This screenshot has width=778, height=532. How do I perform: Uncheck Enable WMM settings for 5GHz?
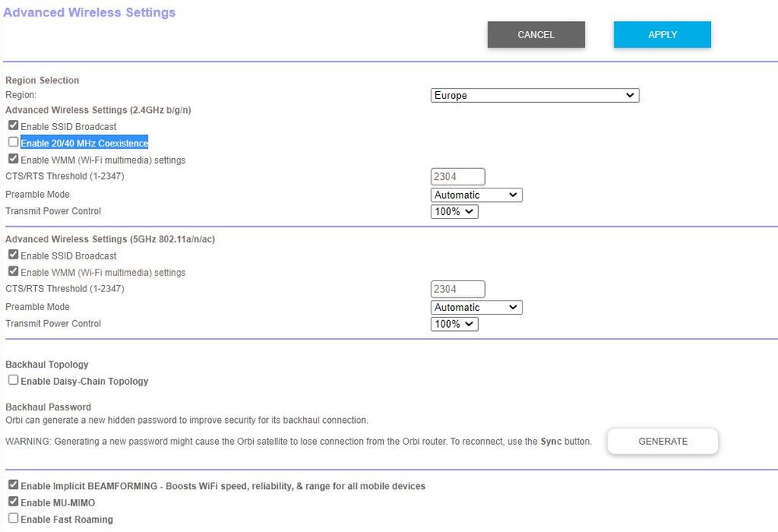point(12,271)
